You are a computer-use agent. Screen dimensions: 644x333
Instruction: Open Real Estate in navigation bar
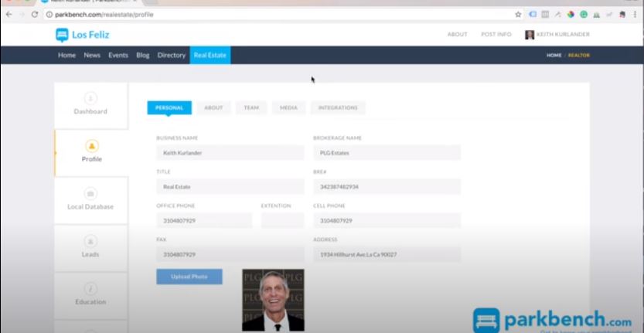(210, 55)
